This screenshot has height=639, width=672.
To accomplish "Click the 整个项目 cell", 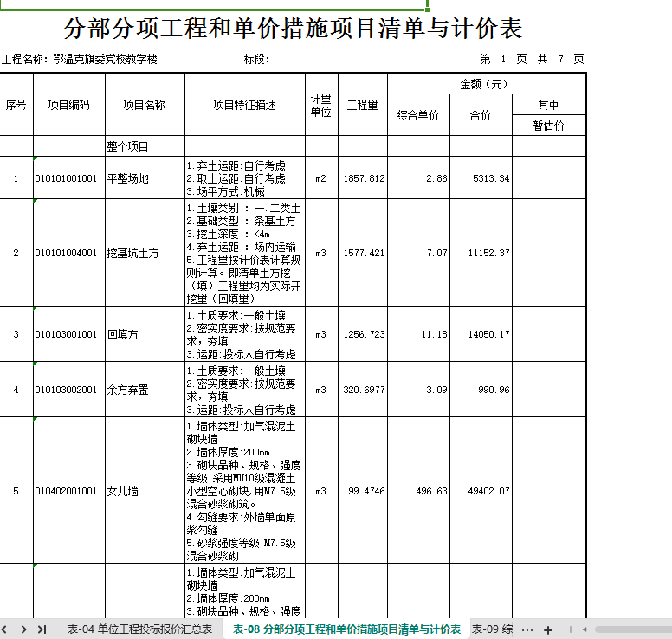I will pos(145,146).
